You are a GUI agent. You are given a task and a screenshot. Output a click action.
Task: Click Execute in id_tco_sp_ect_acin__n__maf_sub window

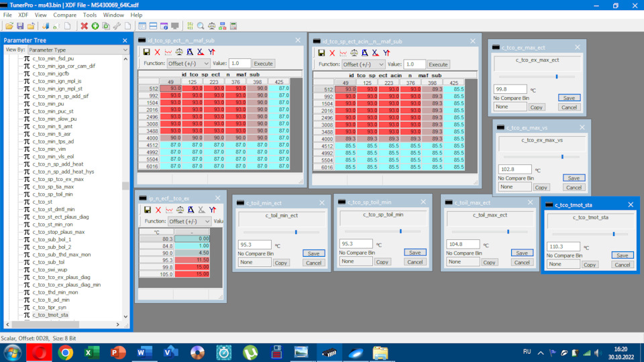point(438,64)
